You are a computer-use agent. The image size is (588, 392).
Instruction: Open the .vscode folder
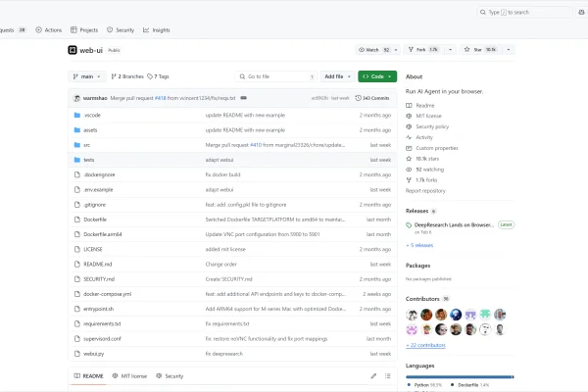coord(92,116)
